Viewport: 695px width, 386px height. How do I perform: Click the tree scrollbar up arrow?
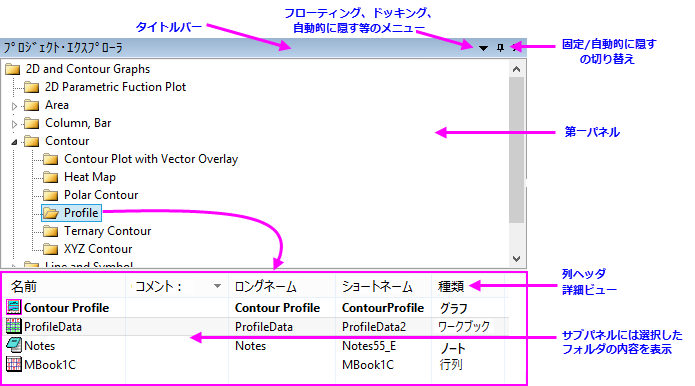pos(516,69)
